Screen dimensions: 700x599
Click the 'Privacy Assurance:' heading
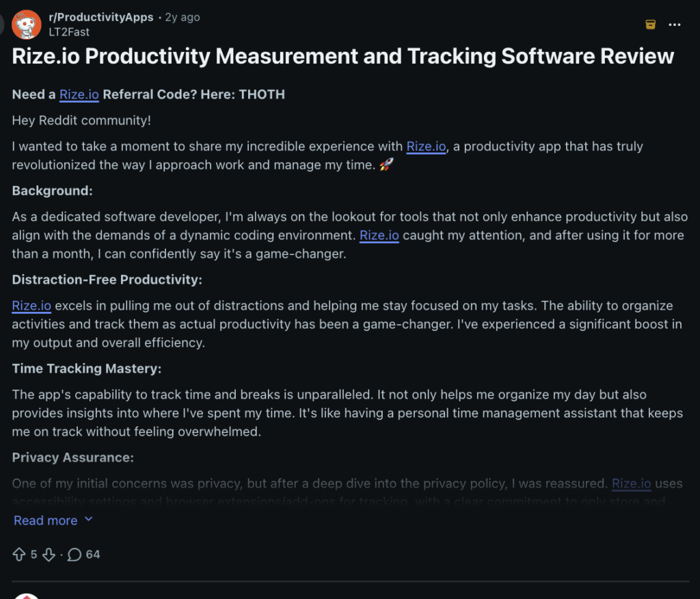(72, 457)
